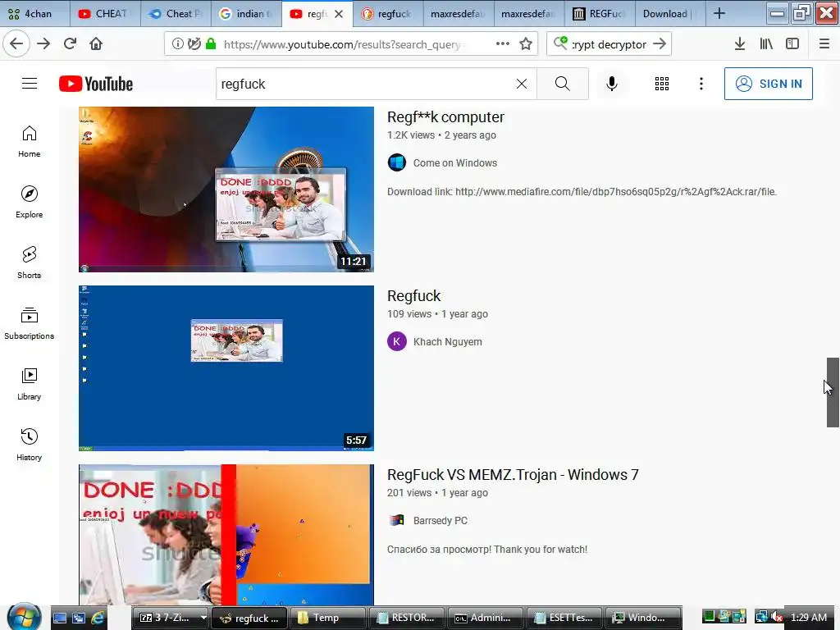Screen dimensions: 840x630
Task: Open the Firefox library bookshelf icon
Action: (766, 44)
